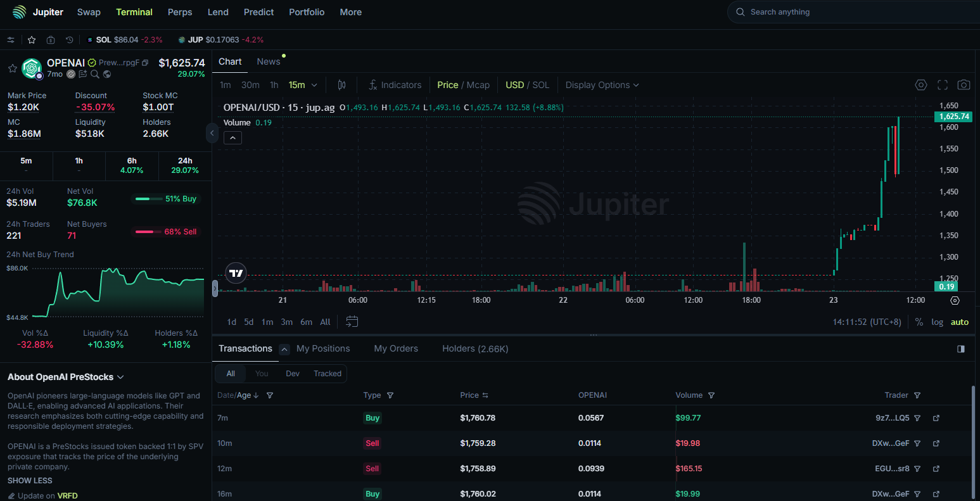Favorite the OPENAI token with star
Screen dimensions: 980x501
[x=12, y=68]
